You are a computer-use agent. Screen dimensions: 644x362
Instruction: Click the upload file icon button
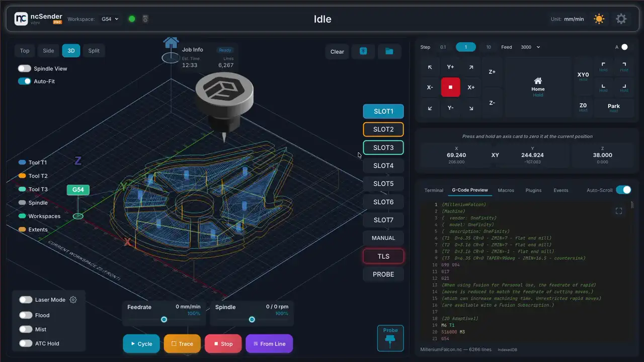pyautogui.click(x=363, y=51)
